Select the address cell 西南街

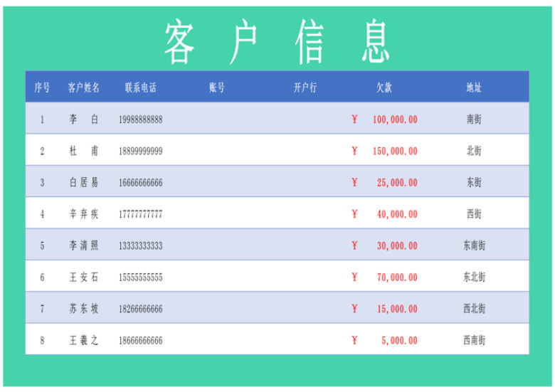coord(475,340)
